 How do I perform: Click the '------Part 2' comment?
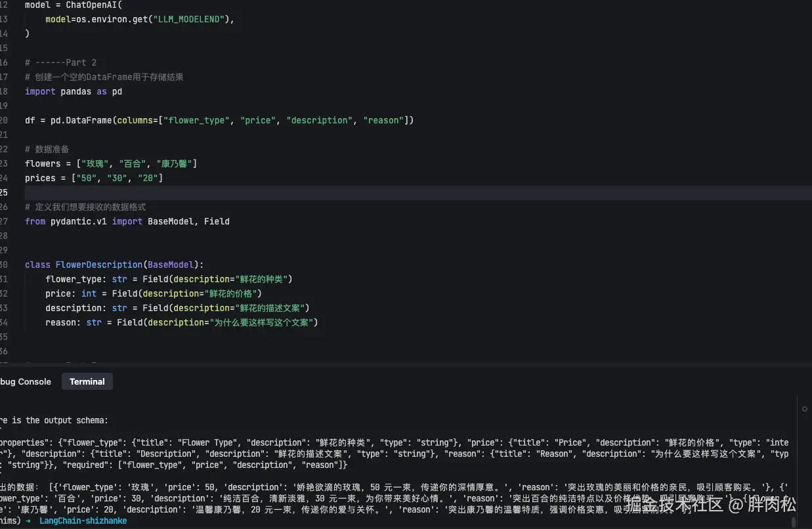pyautogui.click(x=60, y=62)
